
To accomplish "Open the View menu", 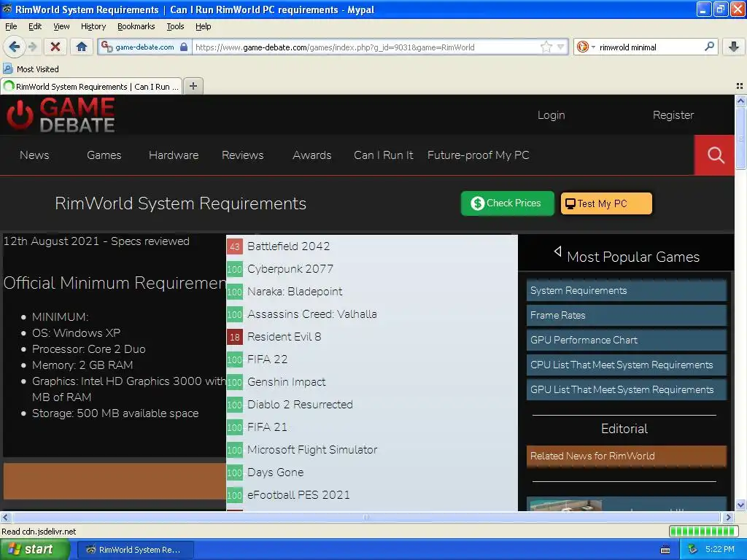I will [61, 26].
